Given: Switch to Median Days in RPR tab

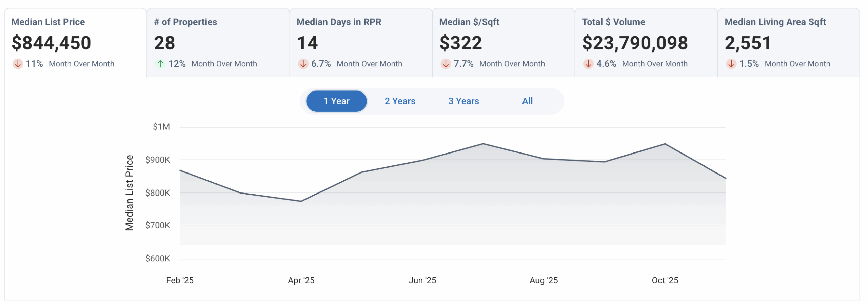Looking at the screenshot, I should coord(361,43).
